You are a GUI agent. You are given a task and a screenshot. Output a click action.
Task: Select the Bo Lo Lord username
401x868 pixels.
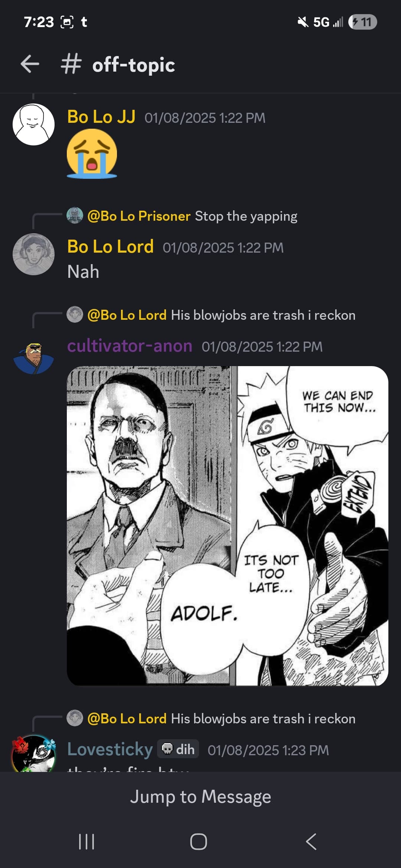(x=110, y=247)
